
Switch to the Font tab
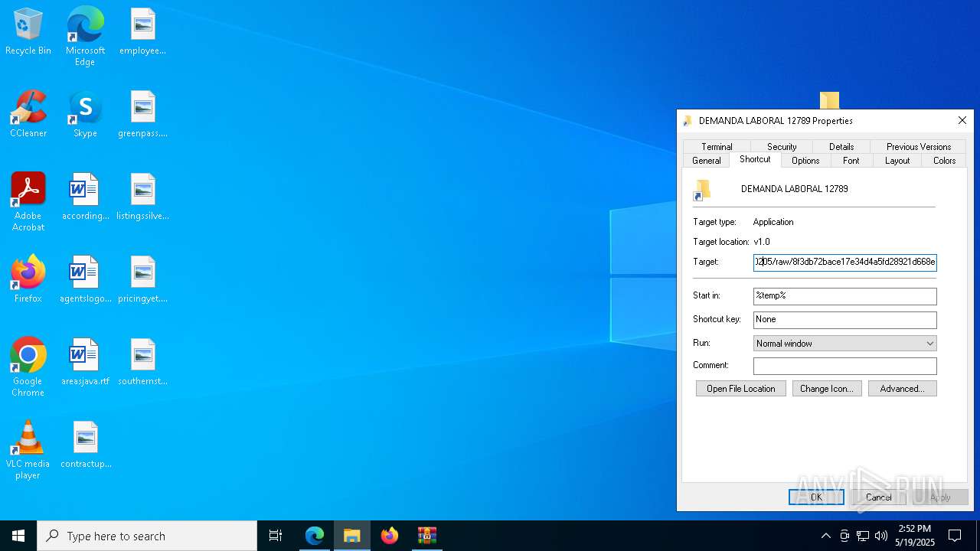[851, 161]
